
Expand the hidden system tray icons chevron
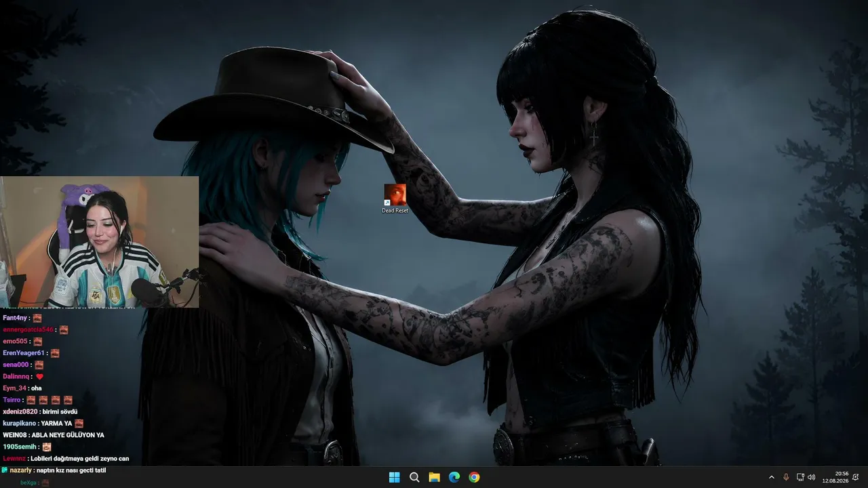tap(771, 477)
